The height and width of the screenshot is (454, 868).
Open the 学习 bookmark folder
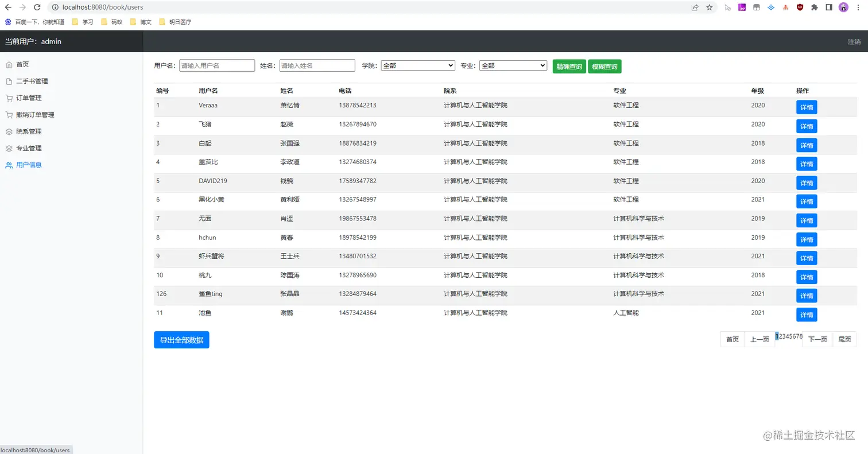point(83,22)
